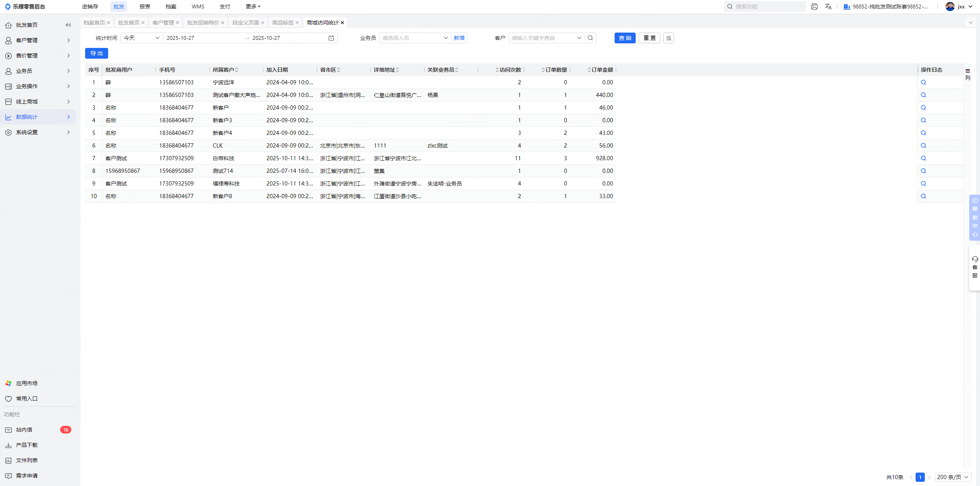The image size is (980, 486).
Task: Click the printer icon in top bar
Action: pyautogui.click(x=814, y=7)
